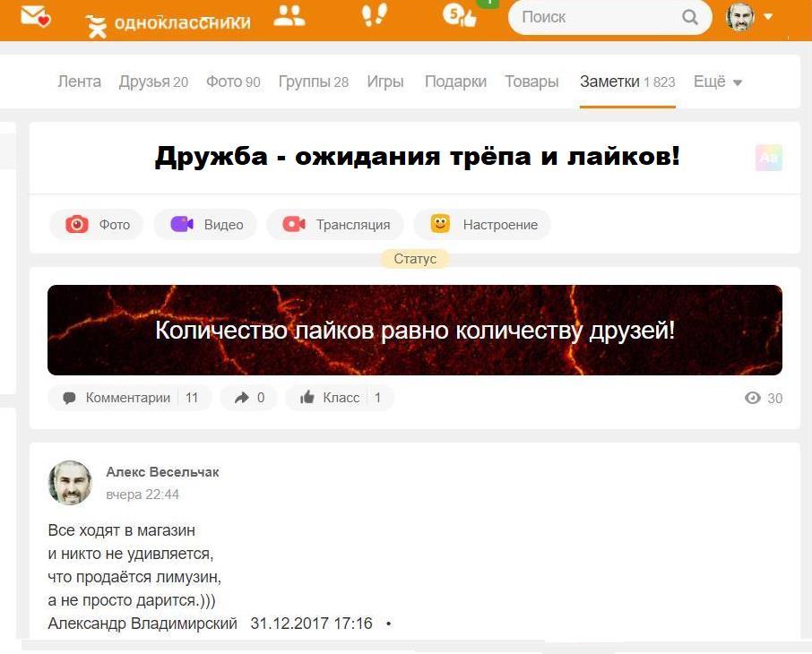Open Алекс Весельчак profile link
The image size is (812, 654).
click(162, 472)
